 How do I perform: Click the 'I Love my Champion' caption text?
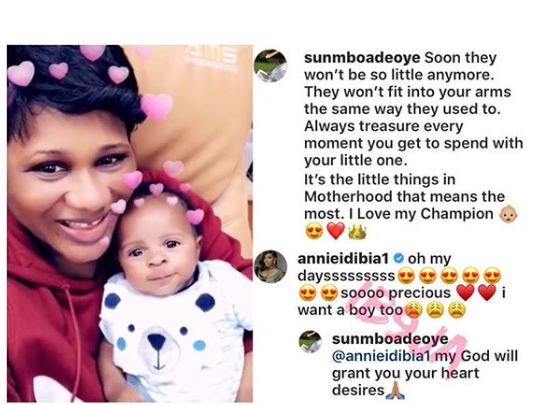point(421,214)
